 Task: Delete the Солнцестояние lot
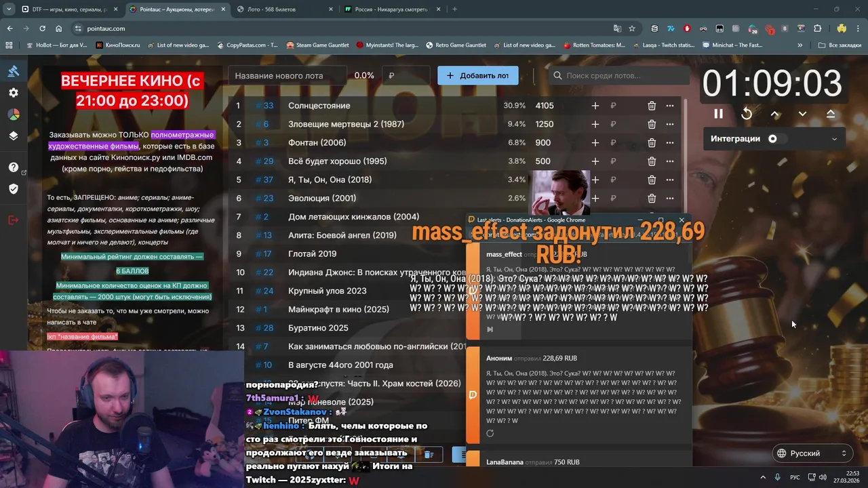coord(652,106)
